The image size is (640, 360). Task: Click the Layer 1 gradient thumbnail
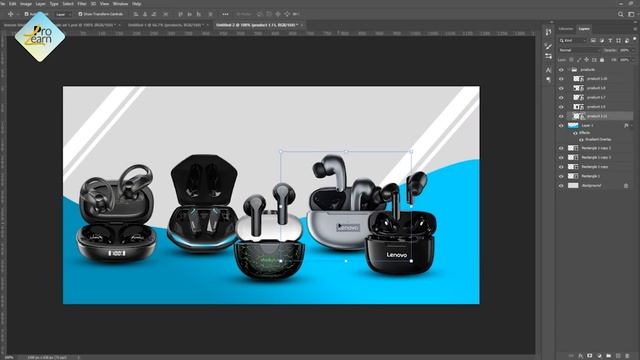(573, 126)
